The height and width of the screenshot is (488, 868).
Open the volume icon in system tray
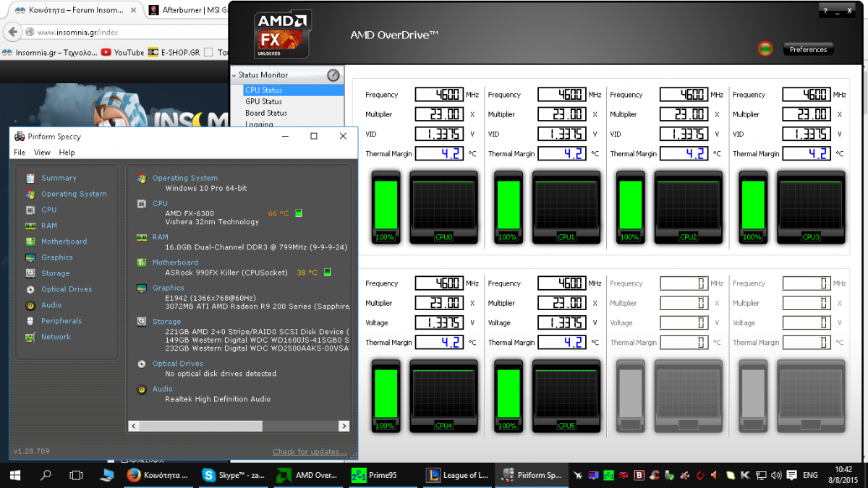point(776,475)
